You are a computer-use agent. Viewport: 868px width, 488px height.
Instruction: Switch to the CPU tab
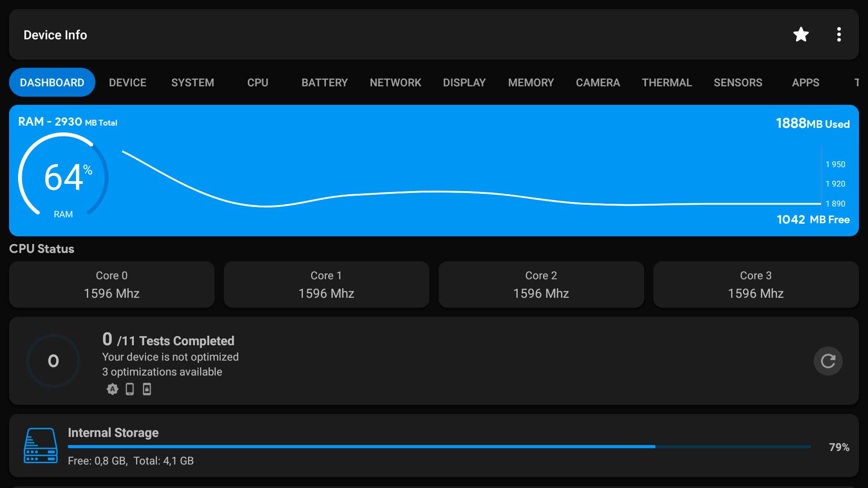pos(258,83)
